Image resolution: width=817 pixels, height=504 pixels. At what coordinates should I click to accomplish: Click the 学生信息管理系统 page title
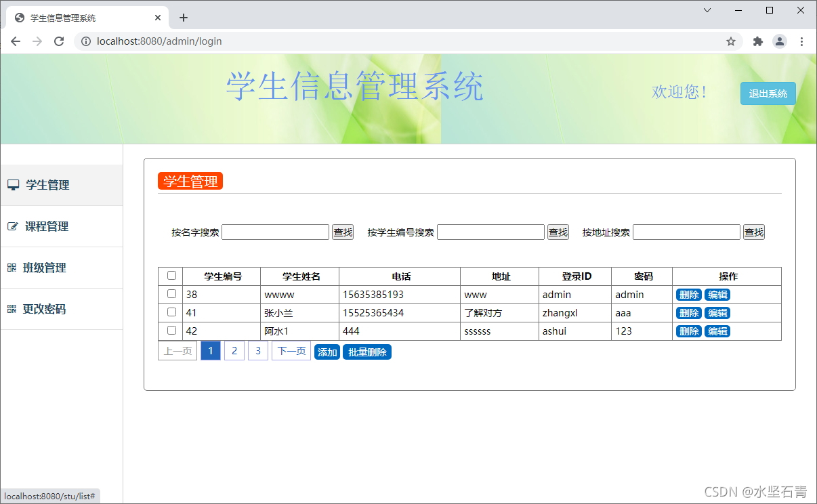click(354, 87)
